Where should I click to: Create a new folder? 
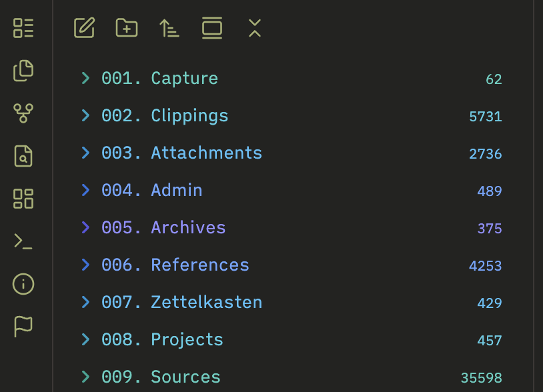tap(127, 28)
